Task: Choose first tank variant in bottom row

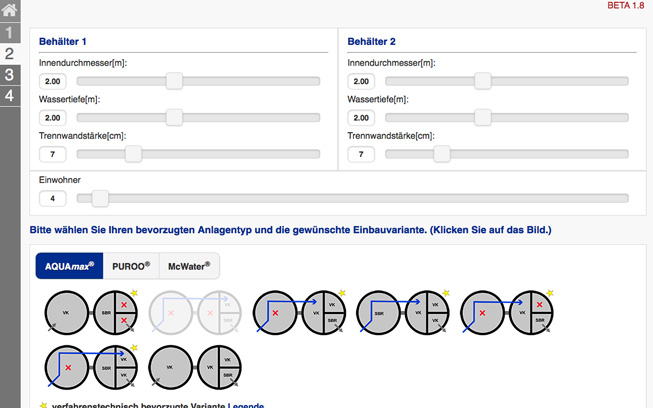Action: click(x=91, y=366)
